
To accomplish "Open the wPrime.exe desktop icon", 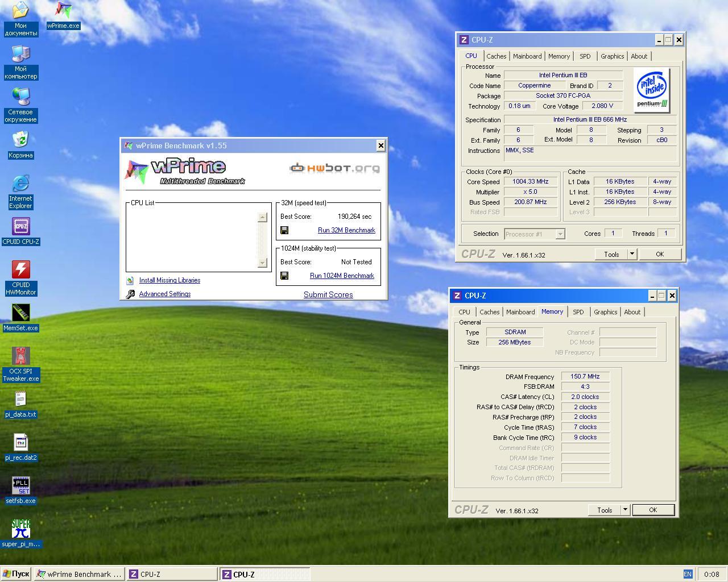I will coord(63,15).
